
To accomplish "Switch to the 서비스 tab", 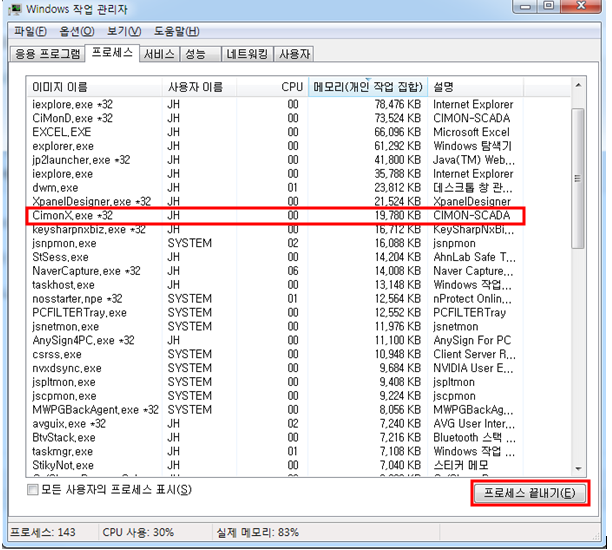I will [159, 54].
